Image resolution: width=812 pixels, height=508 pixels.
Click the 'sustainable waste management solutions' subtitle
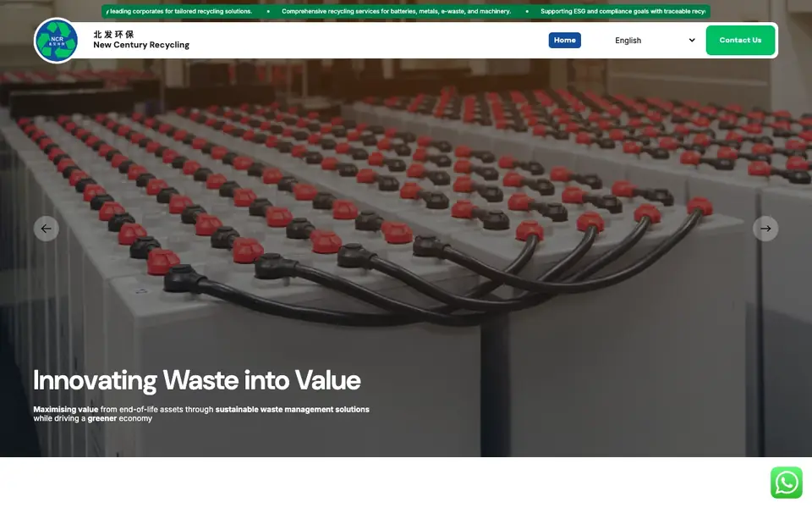(x=292, y=410)
